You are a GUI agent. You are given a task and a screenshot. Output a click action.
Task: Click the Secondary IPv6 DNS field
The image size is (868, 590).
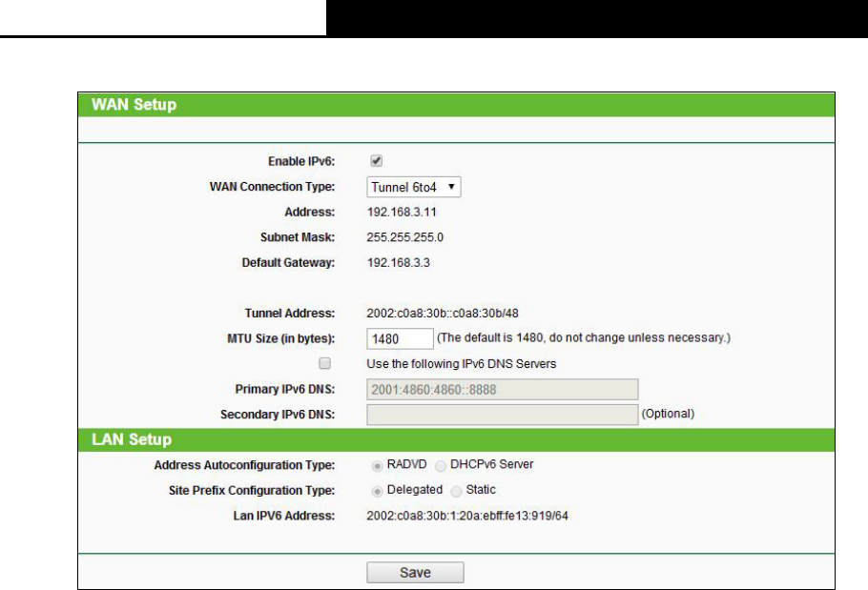[x=502, y=415]
